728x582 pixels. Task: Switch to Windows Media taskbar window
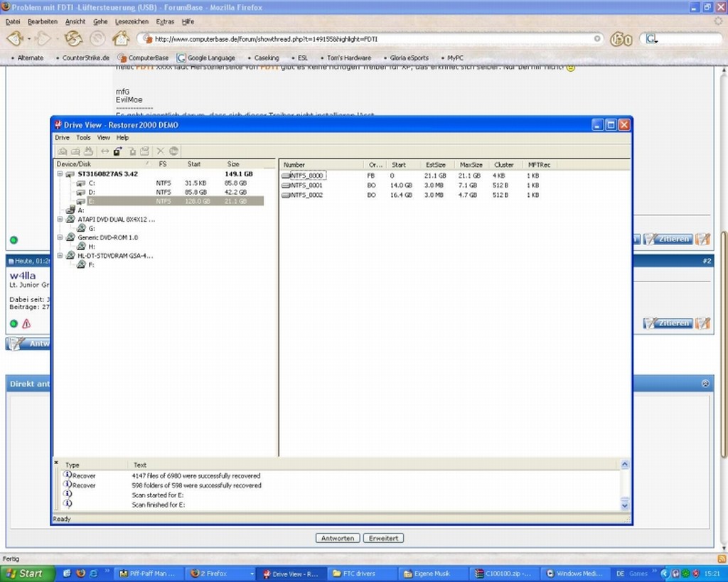(x=574, y=574)
